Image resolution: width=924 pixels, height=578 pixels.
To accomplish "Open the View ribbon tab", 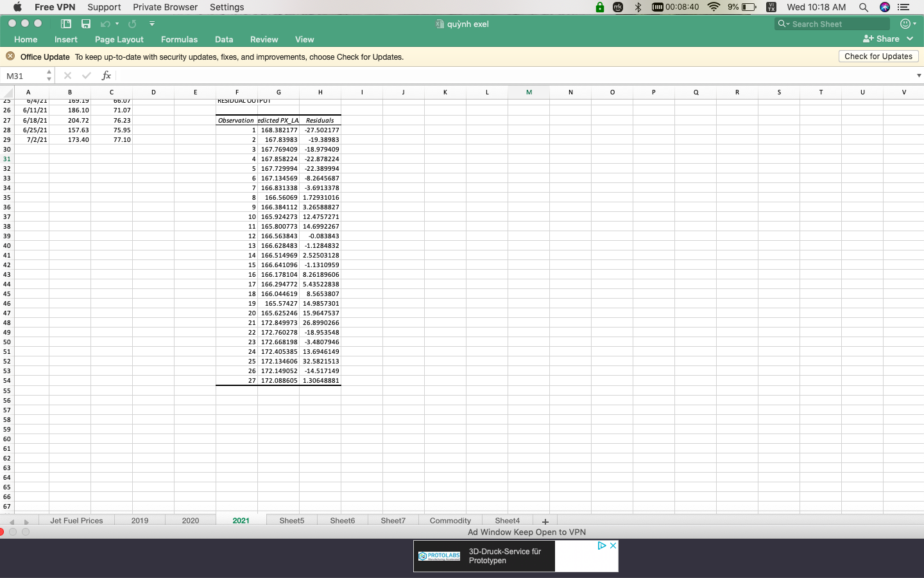I will click(x=305, y=39).
